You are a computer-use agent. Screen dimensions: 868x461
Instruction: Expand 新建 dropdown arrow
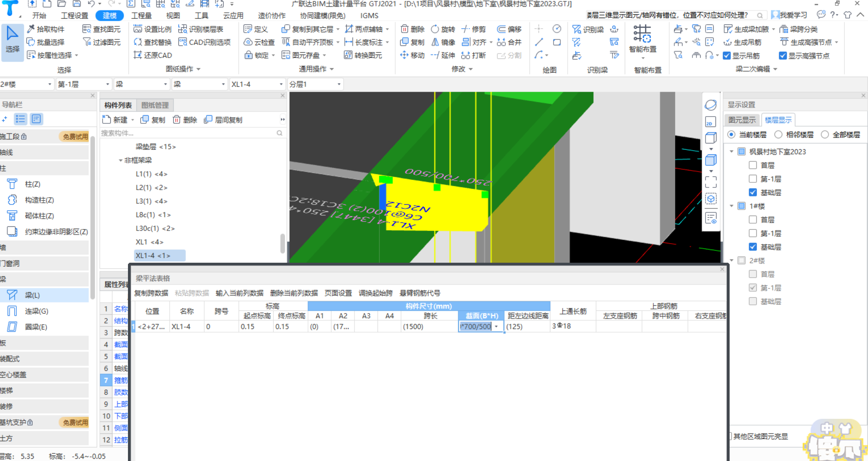click(132, 120)
